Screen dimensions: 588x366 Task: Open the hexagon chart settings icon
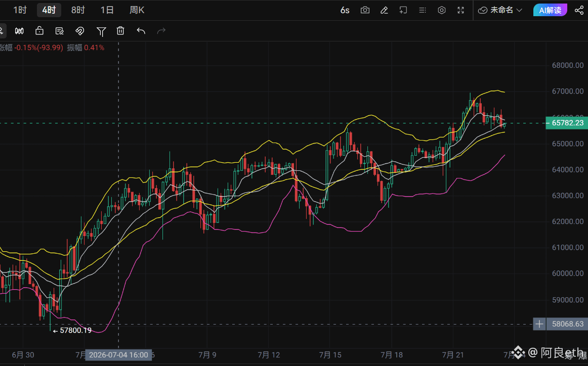(442, 10)
